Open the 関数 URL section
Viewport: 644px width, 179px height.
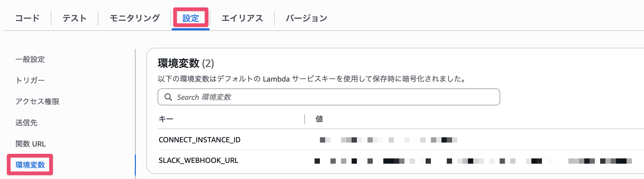point(31,144)
